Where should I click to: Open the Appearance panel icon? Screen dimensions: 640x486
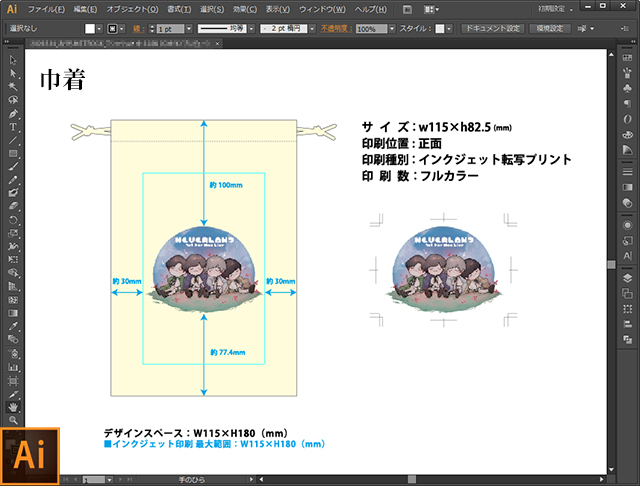[627, 225]
